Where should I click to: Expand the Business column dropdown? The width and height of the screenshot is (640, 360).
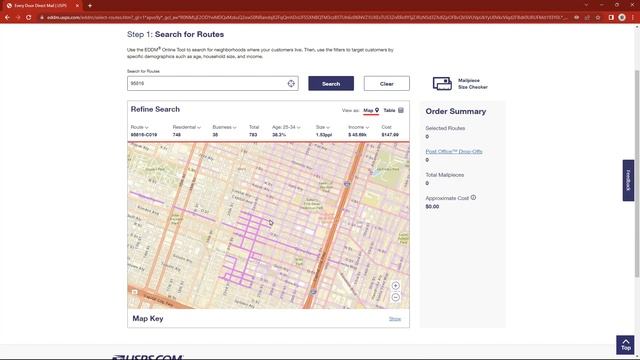pyautogui.click(x=224, y=127)
